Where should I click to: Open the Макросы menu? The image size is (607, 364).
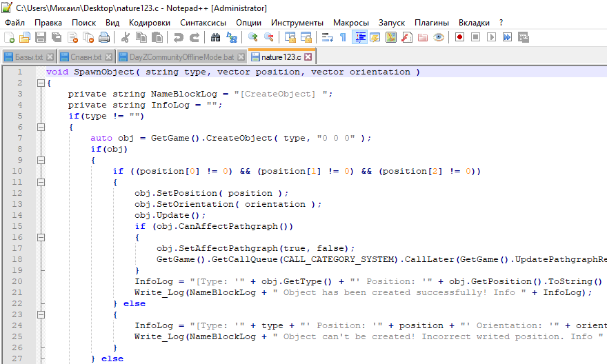click(350, 23)
